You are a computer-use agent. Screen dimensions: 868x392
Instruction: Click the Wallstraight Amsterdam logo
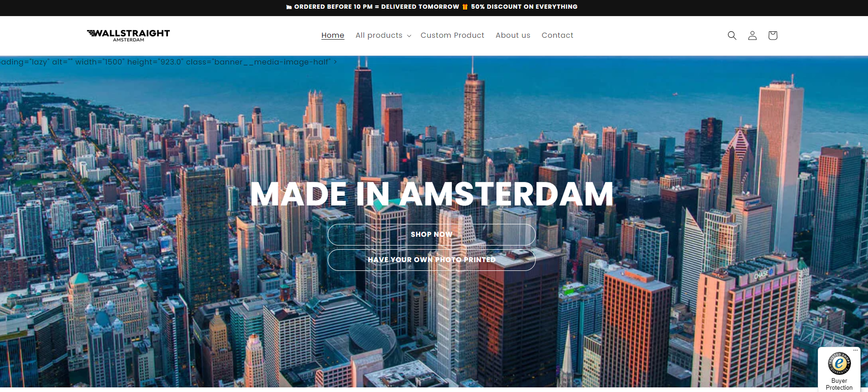tap(128, 35)
